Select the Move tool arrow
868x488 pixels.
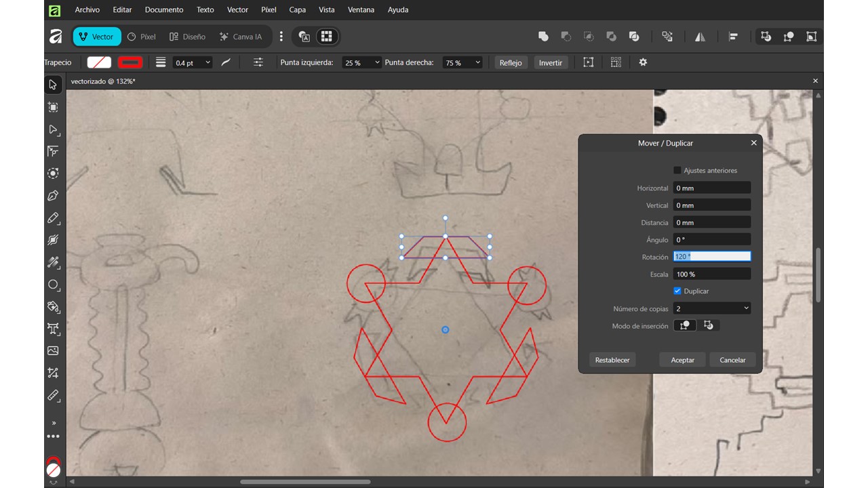pos(53,85)
